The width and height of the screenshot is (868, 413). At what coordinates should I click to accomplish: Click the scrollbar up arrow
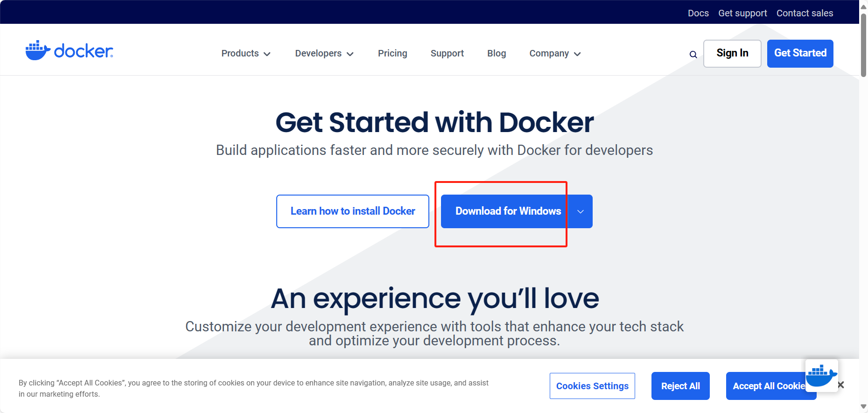coord(863,6)
